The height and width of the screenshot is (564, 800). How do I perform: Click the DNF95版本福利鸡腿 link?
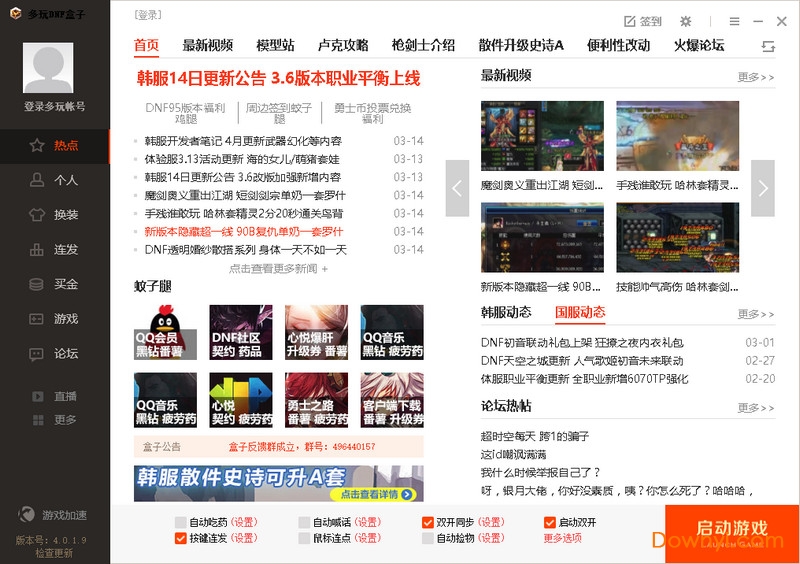185,113
